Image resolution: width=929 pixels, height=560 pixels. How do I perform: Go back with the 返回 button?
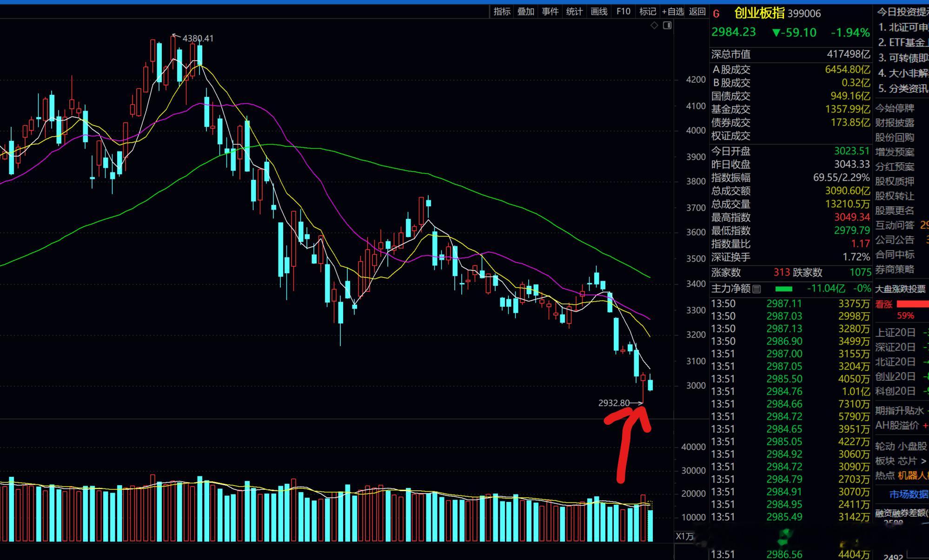click(x=697, y=12)
